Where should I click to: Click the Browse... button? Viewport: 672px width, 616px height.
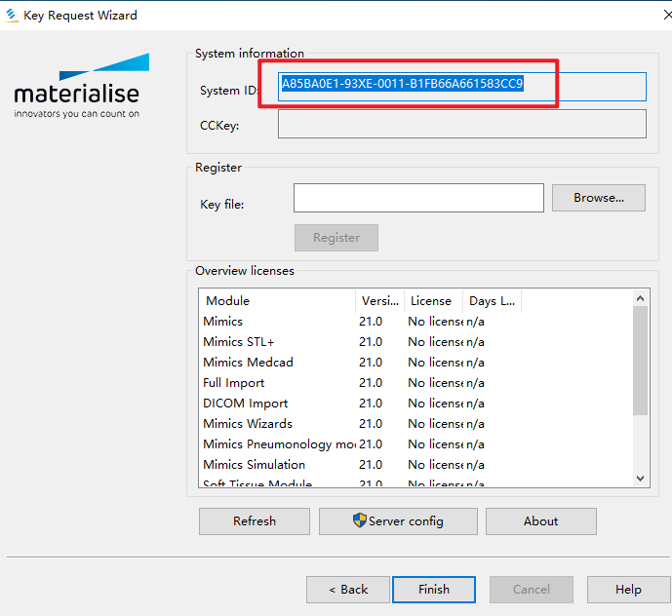pyautogui.click(x=598, y=198)
